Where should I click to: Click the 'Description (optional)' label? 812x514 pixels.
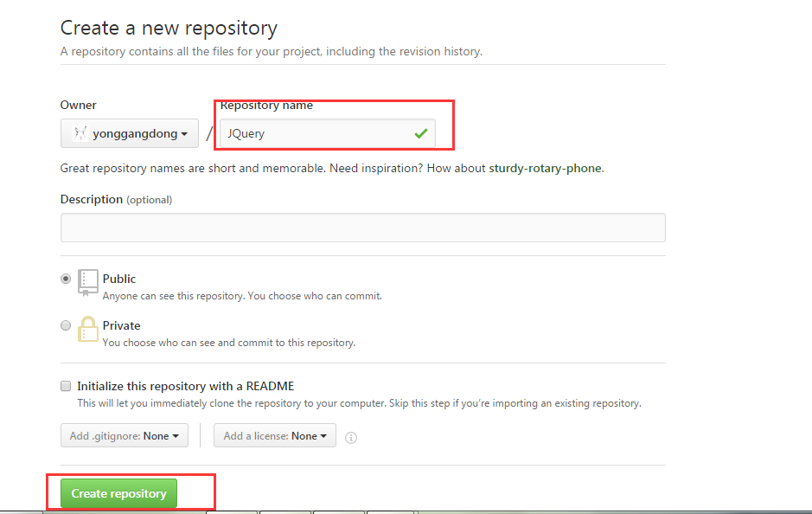coord(116,200)
